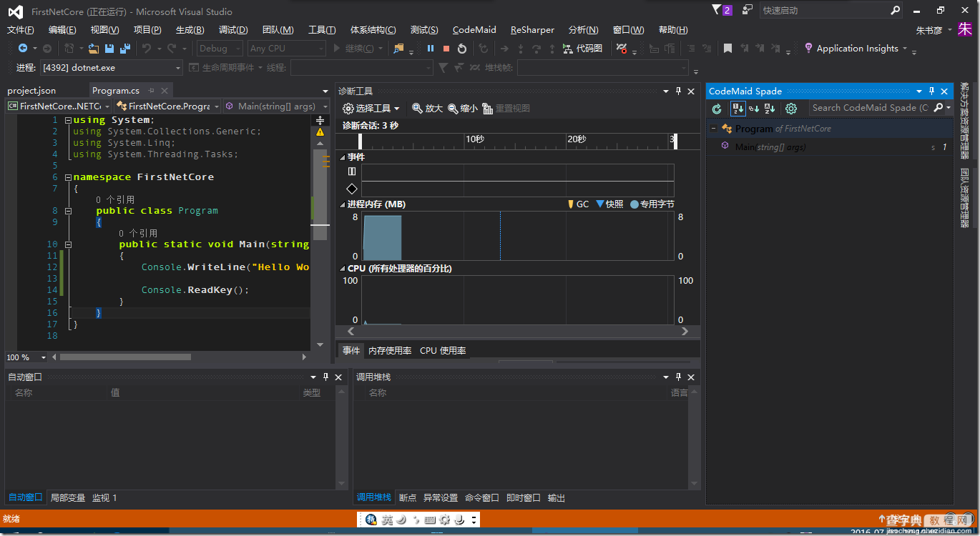This screenshot has height=536, width=980.
Task: Collapse the namespace FirstNetCore code block
Action: point(68,177)
